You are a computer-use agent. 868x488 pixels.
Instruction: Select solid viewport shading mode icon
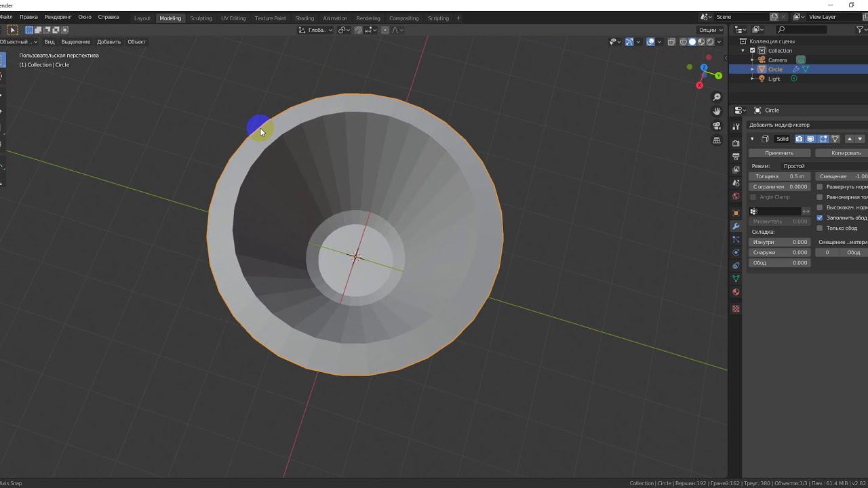692,42
